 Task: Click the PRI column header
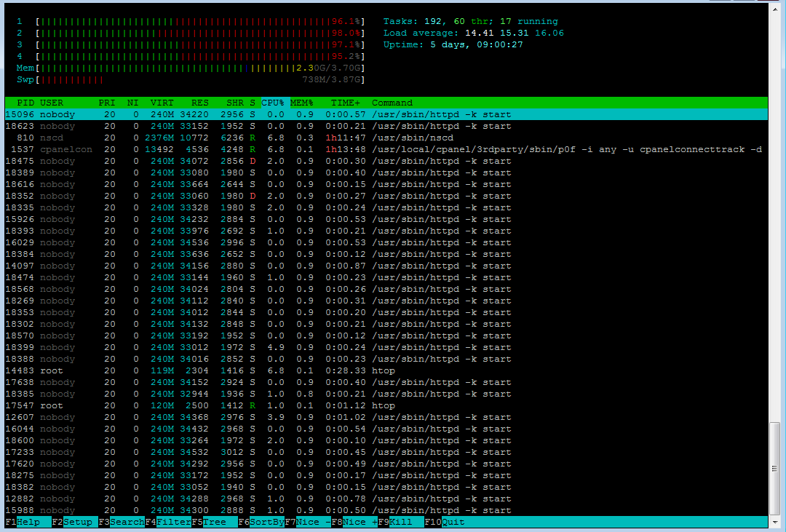(107, 103)
